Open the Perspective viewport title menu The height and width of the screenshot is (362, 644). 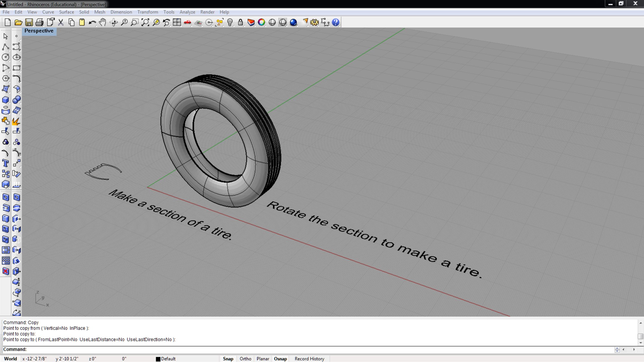(39, 31)
